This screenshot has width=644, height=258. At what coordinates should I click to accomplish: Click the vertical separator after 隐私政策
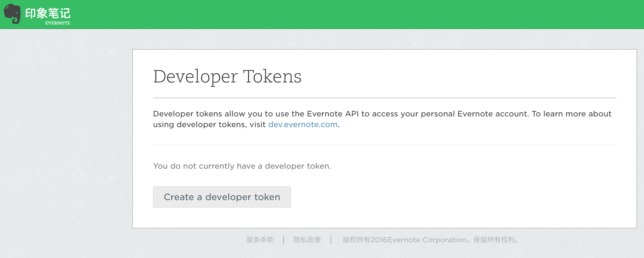(x=331, y=240)
